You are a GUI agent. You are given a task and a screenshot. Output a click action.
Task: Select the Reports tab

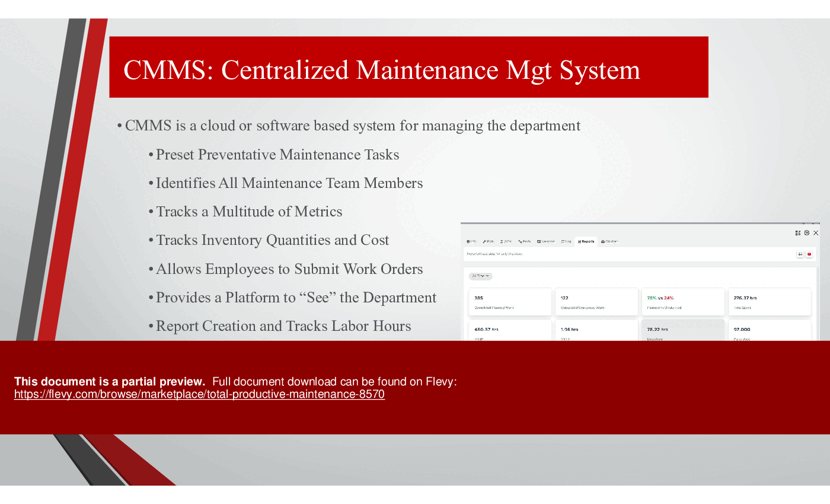tap(586, 241)
